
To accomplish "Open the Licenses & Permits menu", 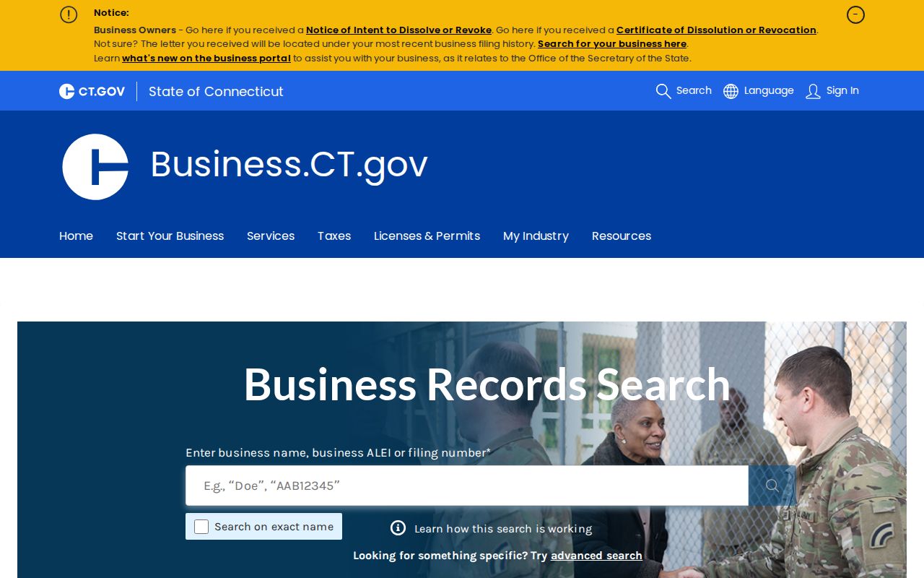I will pos(427,236).
